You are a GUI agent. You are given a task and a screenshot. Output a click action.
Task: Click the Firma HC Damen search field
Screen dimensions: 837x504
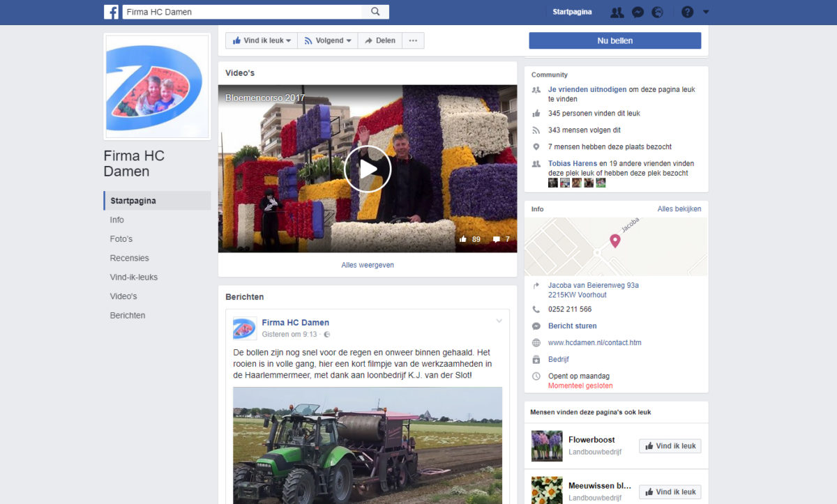(x=243, y=12)
